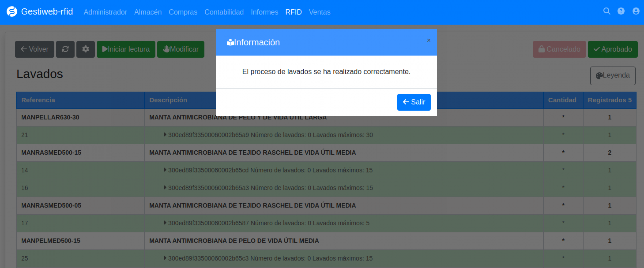The width and height of the screenshot is (644, 268).
Task: Start reading with Iniciar lectura
Action: click(x=126, y=49)
